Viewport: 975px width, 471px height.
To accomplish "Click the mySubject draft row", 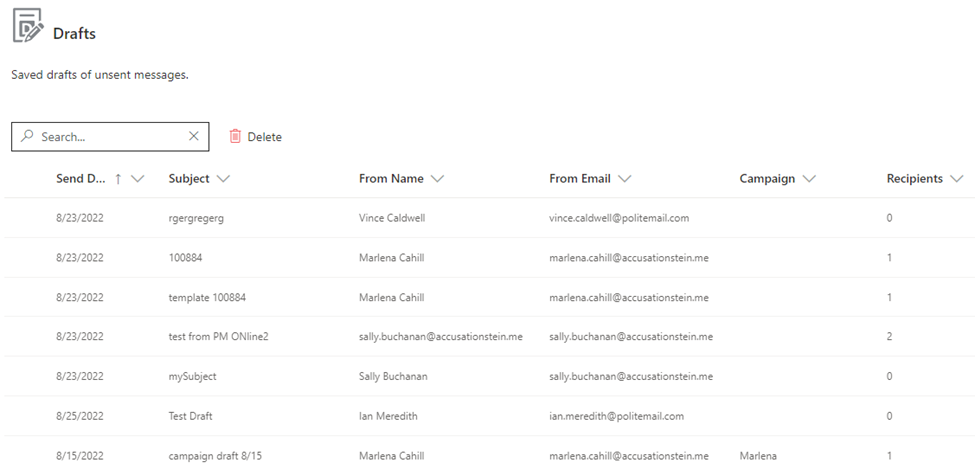I will [x=192, y=377].
